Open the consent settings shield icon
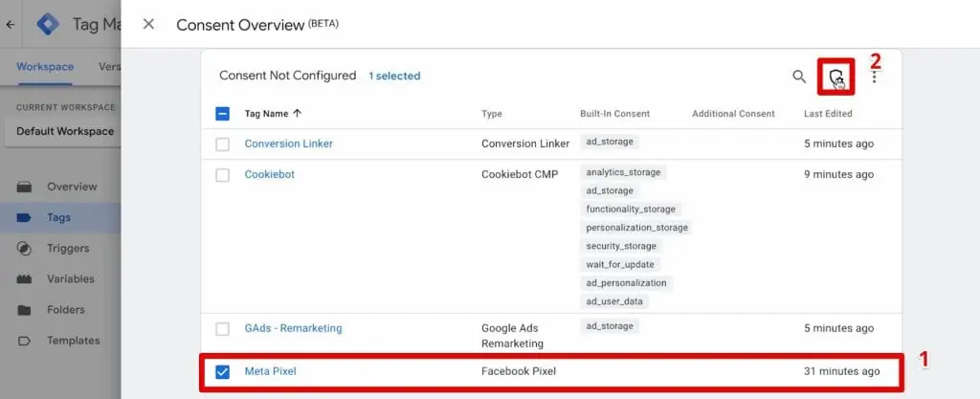The width and height of the screenshot is (980, 399). tap(835, 77)
